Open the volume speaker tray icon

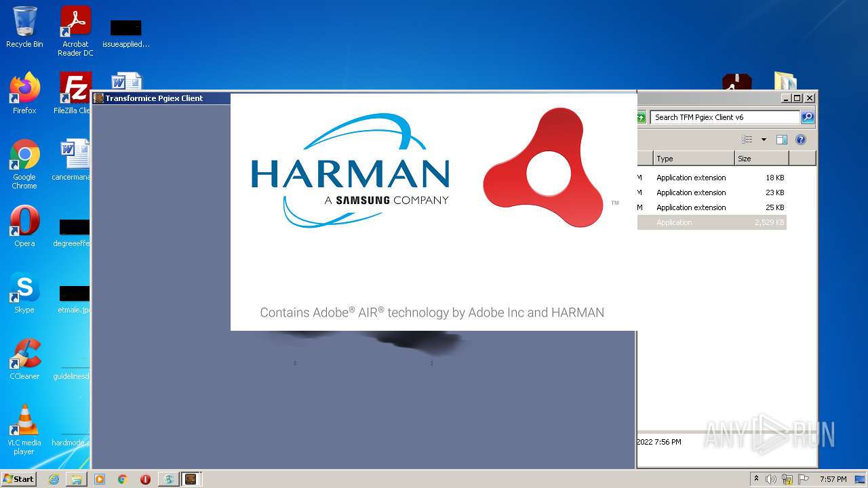(x=770, y=479)
